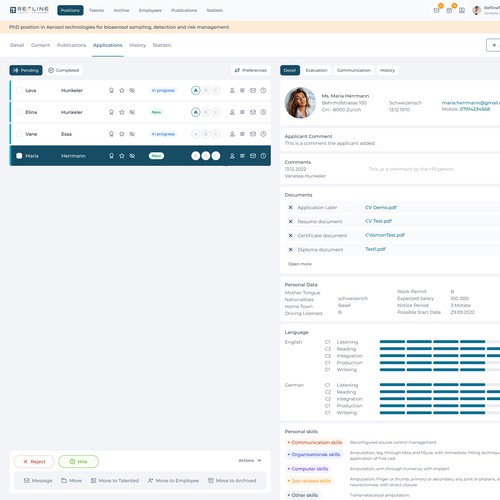Viewport: 500px width, 500px height.
Task: Remove the Certificate document with X
Action: coord(290,235)
